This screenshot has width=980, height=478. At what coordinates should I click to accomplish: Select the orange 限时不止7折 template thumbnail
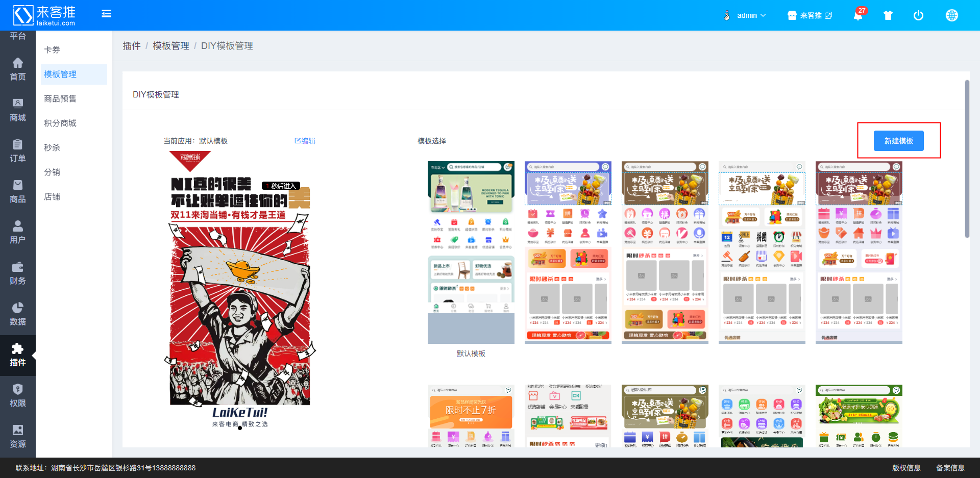point(471,416)
